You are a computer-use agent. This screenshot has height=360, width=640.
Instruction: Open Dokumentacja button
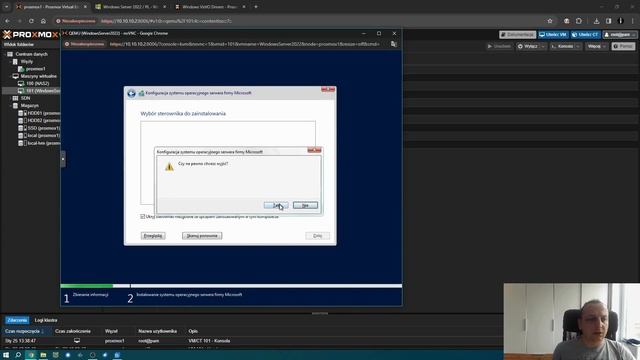click(518, 35)
